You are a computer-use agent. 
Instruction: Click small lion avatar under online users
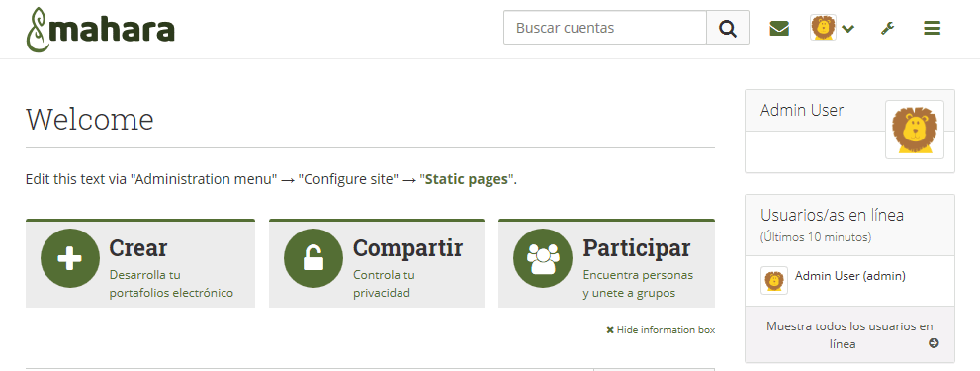773,280
